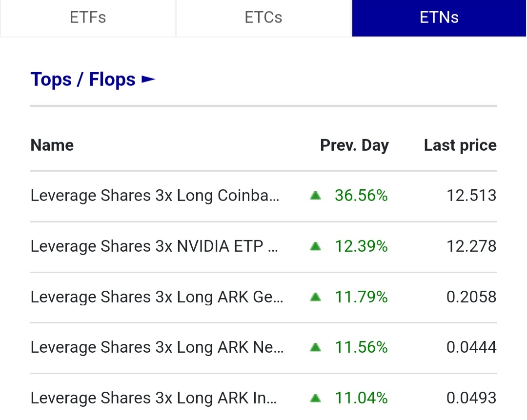Open Leverage Shares 3x NVIDIA ETP entry
Image resolution: width=527 pixels, height=420 pixels.
tap(154, 246)
